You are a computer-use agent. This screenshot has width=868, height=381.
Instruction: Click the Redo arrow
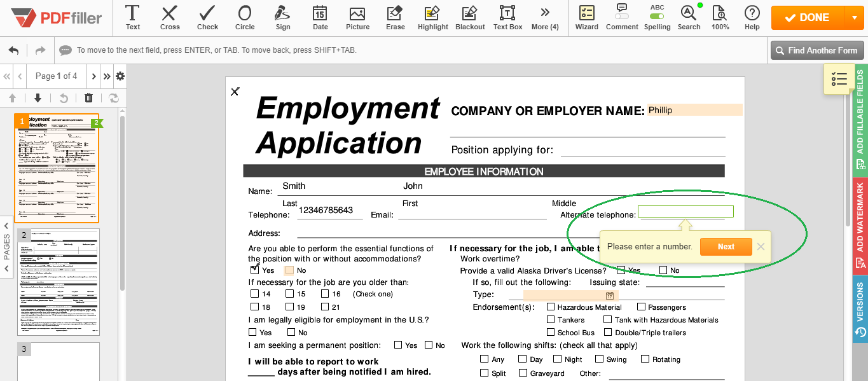click(40, 50)
